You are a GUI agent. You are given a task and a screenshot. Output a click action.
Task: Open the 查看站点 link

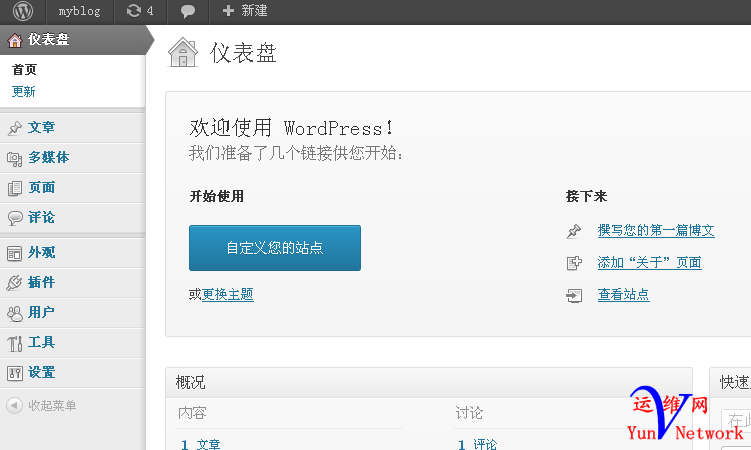click(624, 294)
